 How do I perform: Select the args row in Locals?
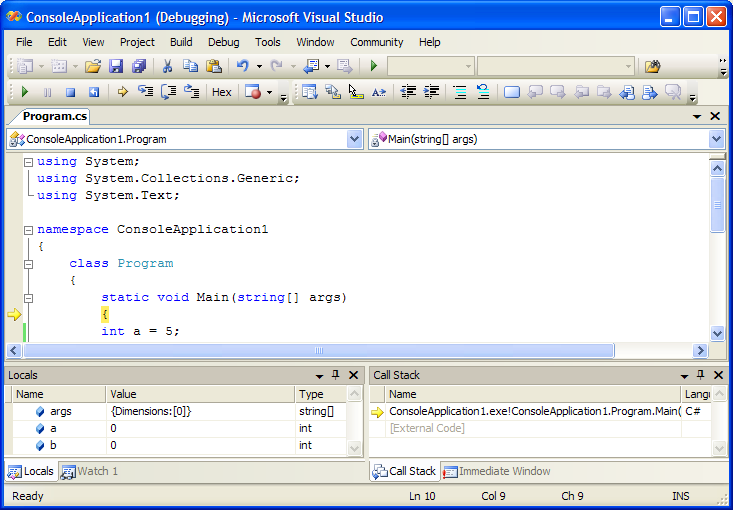point(180,411)
